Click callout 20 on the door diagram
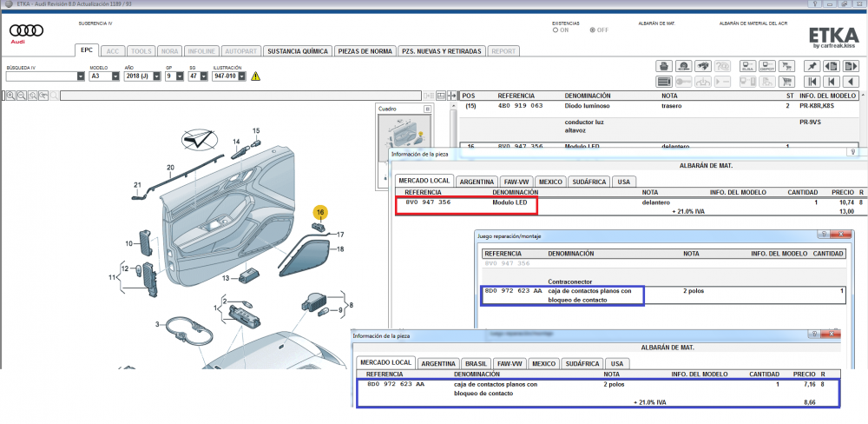This screenshot has height=424, width=868. (170, 168)
